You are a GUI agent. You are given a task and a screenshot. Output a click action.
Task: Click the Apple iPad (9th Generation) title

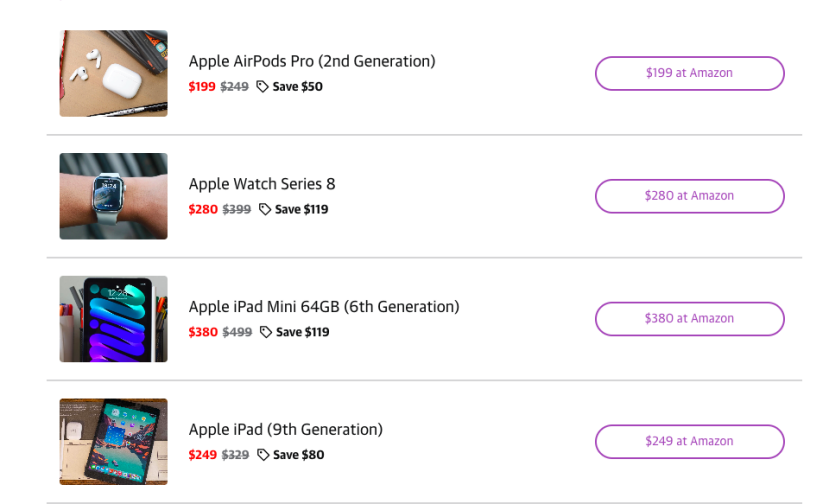point(286,430)
